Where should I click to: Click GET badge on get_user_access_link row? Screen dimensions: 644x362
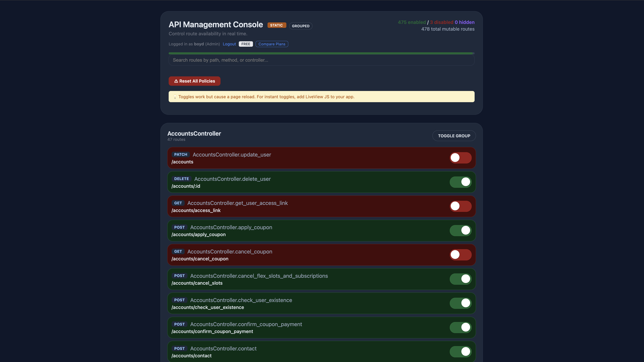click(x=178, y=203)
